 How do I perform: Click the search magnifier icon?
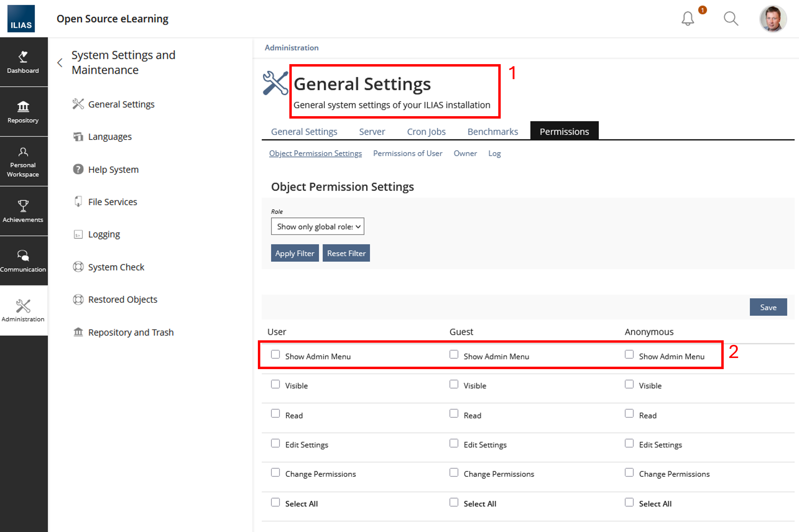[730, 19]
